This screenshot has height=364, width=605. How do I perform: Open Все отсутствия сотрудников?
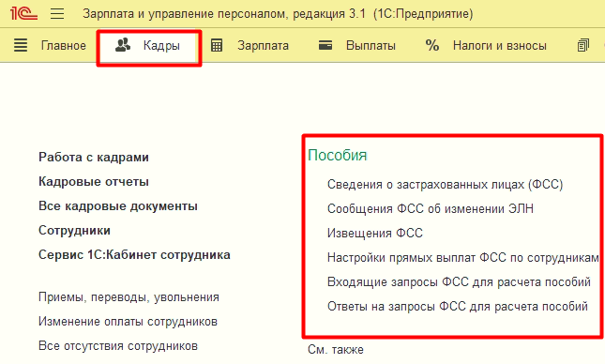118,346
